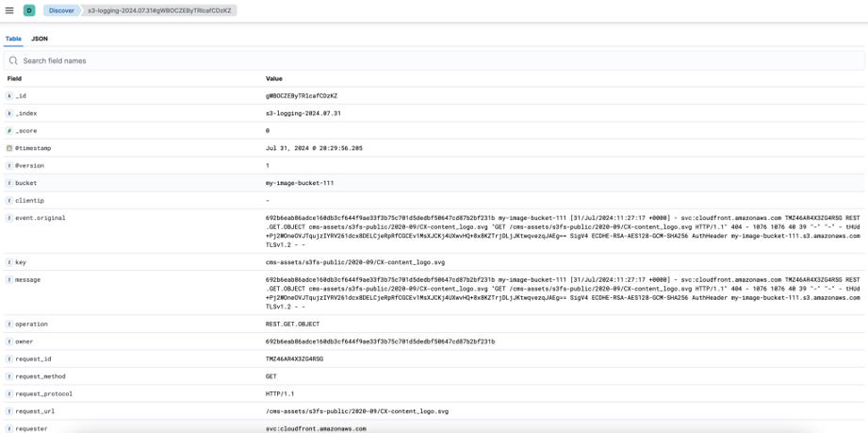This screenshot has height=433, width=868.
Task: Click the event.original field type icon
Action: pos(8,218)
